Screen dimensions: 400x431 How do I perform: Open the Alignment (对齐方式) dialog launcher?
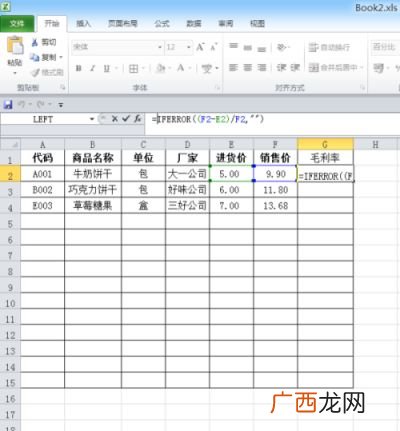[x=363, y=88]
